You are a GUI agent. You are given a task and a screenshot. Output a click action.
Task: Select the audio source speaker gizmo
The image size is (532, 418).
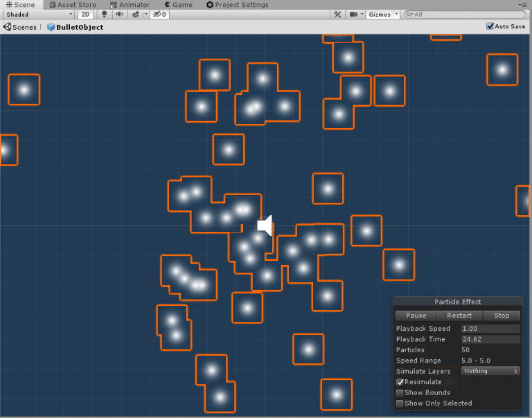[265, 226]
